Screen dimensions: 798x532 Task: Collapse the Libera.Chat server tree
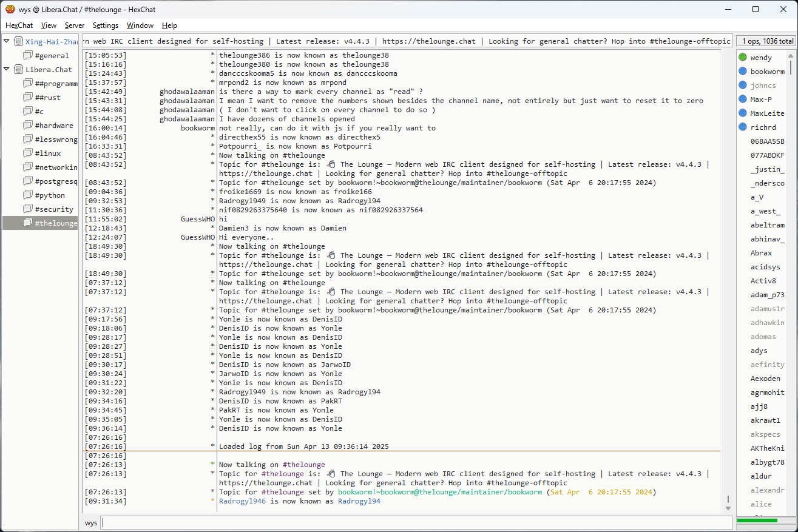coord(7,69)
